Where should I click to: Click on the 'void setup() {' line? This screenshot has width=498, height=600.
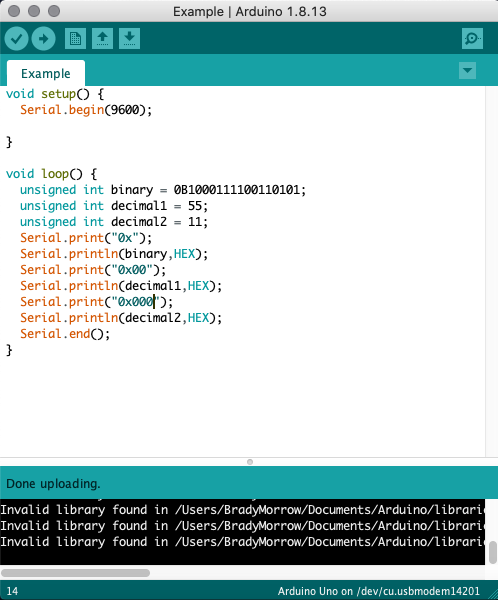(55, 94)
